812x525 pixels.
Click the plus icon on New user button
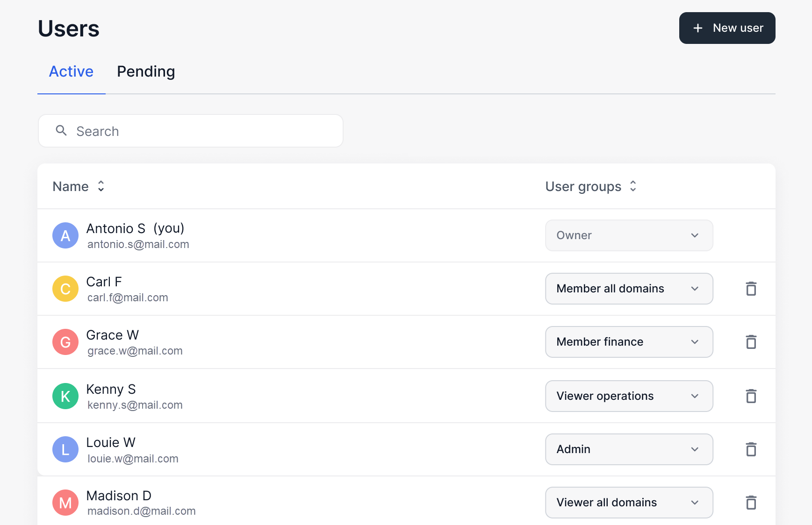tap(697, 28)
